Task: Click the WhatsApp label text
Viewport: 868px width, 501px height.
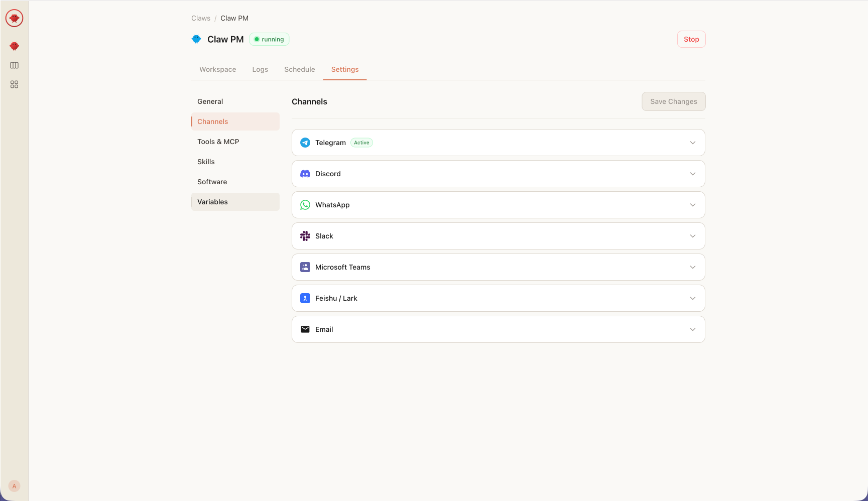Action: coord(332,205)
